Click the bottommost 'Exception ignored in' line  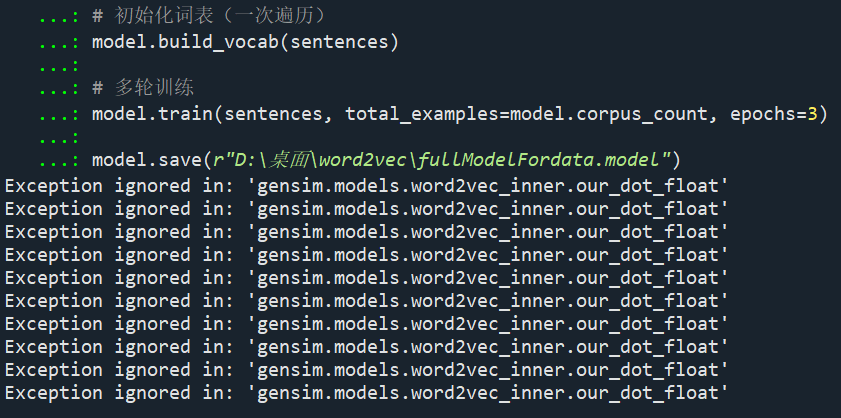click(x=366, y=393)
